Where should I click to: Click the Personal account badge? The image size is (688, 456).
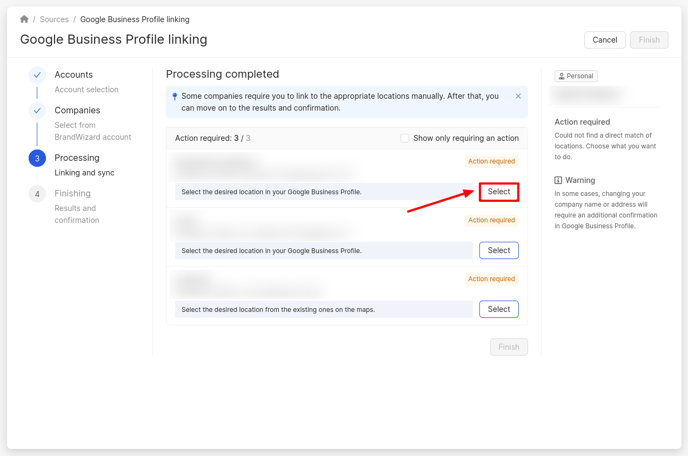(x=576, y=76)
